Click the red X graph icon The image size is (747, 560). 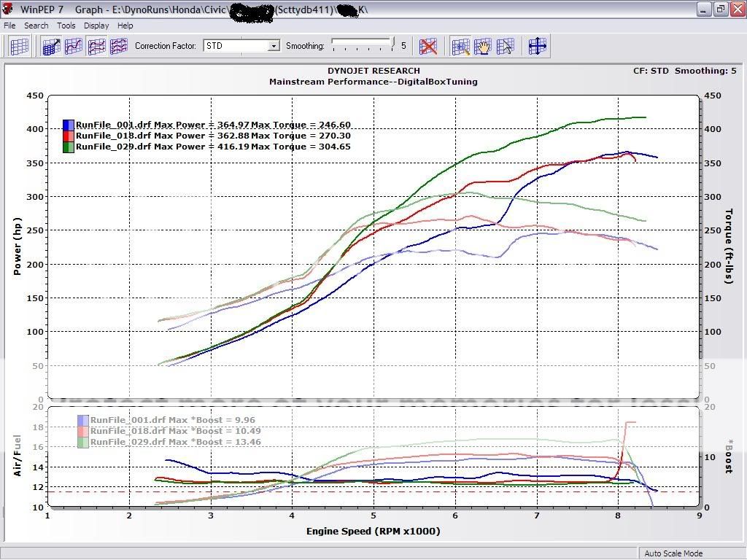point(428,46)
